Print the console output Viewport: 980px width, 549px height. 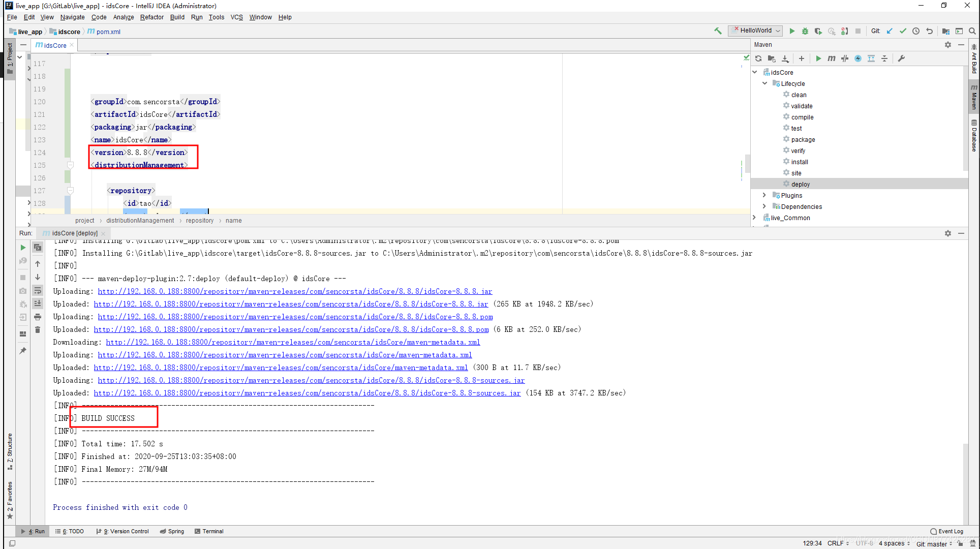pyautogui.click(x=38, y=317)
